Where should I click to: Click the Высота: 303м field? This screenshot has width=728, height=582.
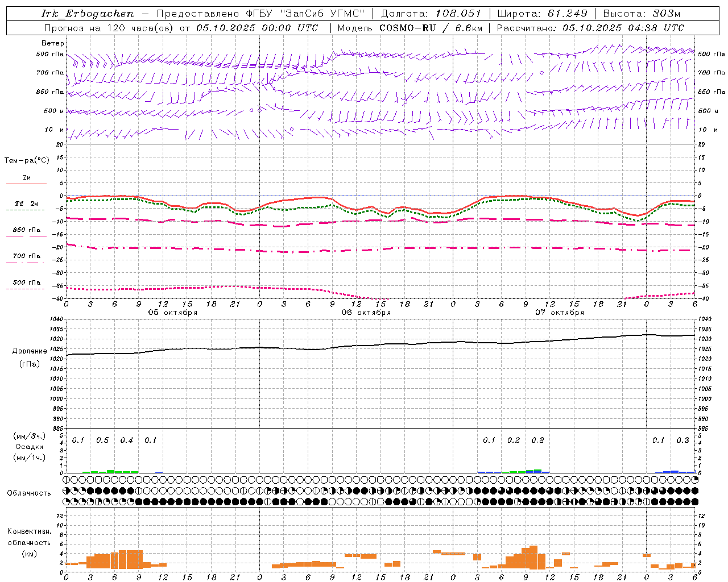[x=642, y=14]
